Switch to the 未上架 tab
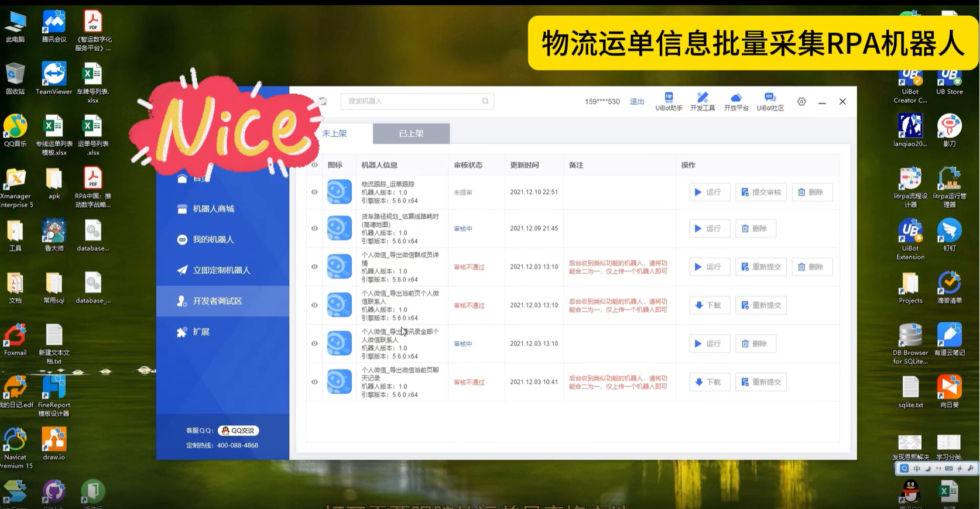This screenshot has width=980, height=509. click(x=335, y=133)
